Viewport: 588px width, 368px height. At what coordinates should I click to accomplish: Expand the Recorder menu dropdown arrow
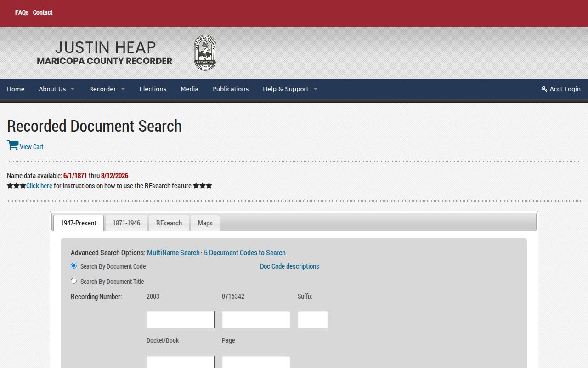click(x=123, y=89)
